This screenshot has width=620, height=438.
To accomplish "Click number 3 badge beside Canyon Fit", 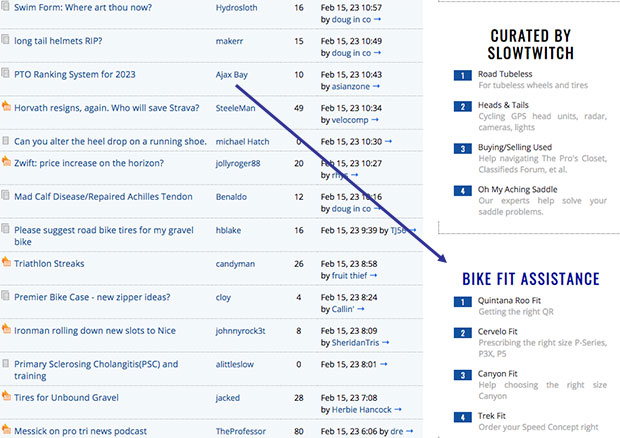I will coord(461,374).
